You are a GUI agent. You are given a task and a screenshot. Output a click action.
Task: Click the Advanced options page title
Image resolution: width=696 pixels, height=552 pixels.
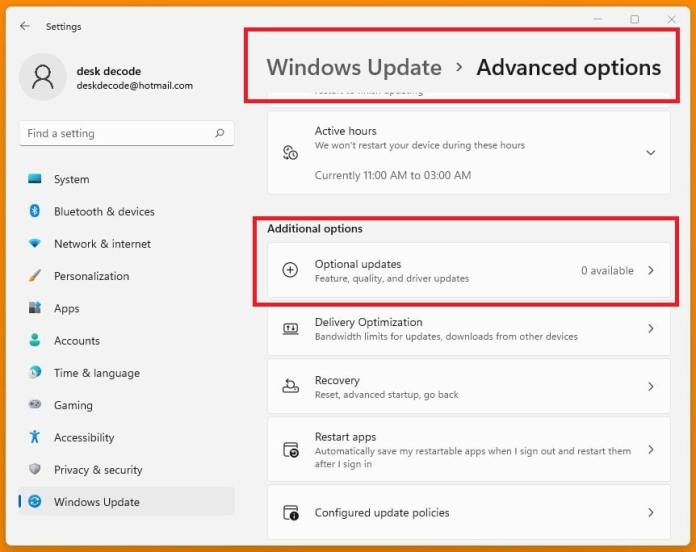(569, 67)
